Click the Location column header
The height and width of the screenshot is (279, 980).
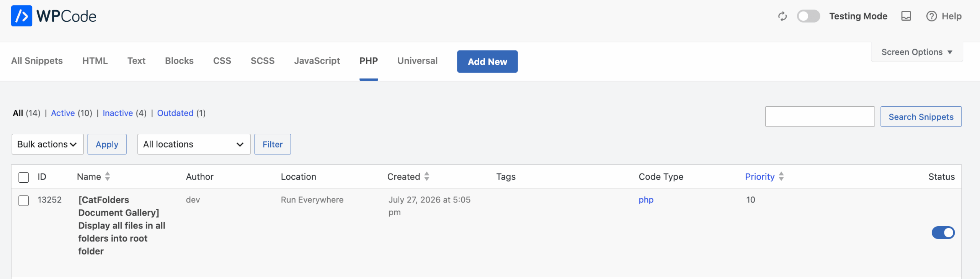click(x=298, y=177)
